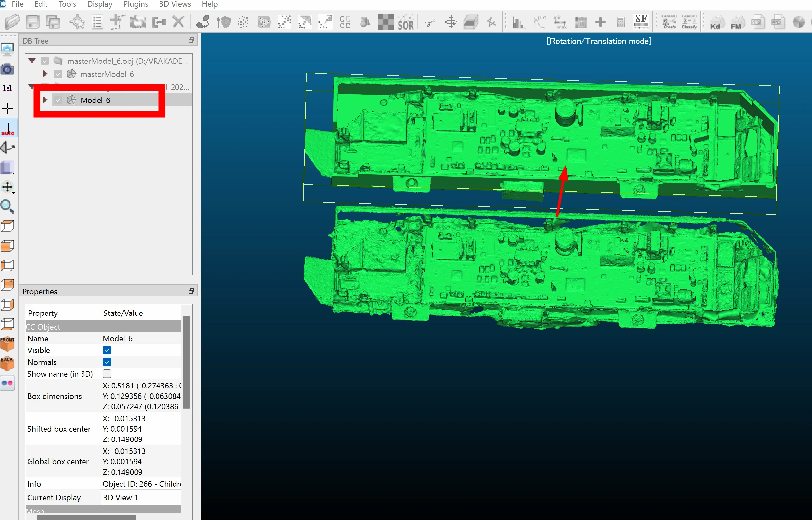The height and width of the screenshot is (520, 812).
Task: Open the Label Connected Components (CC) tool
Action: tap(345, 22)
